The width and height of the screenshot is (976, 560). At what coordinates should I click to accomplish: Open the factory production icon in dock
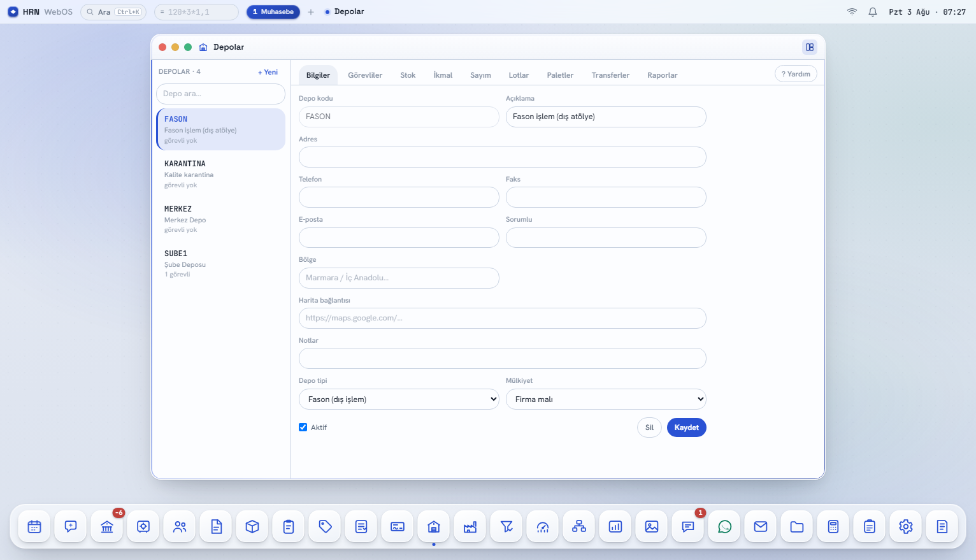(x=470, y=527)
